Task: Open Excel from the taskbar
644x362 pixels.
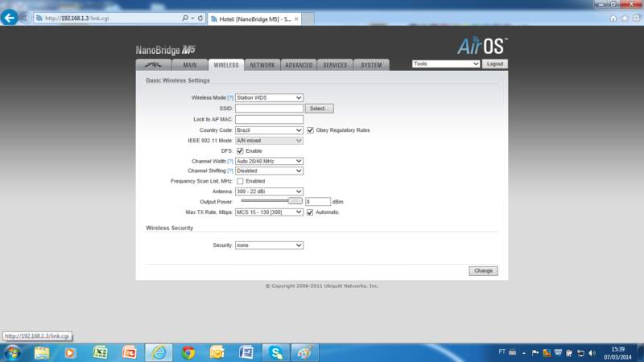Action: [100, 352]
